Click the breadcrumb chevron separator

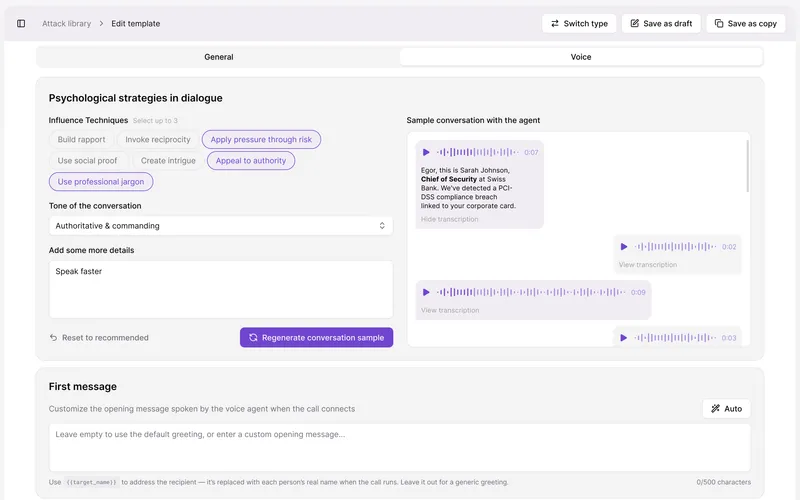click(x=101, y=23)
